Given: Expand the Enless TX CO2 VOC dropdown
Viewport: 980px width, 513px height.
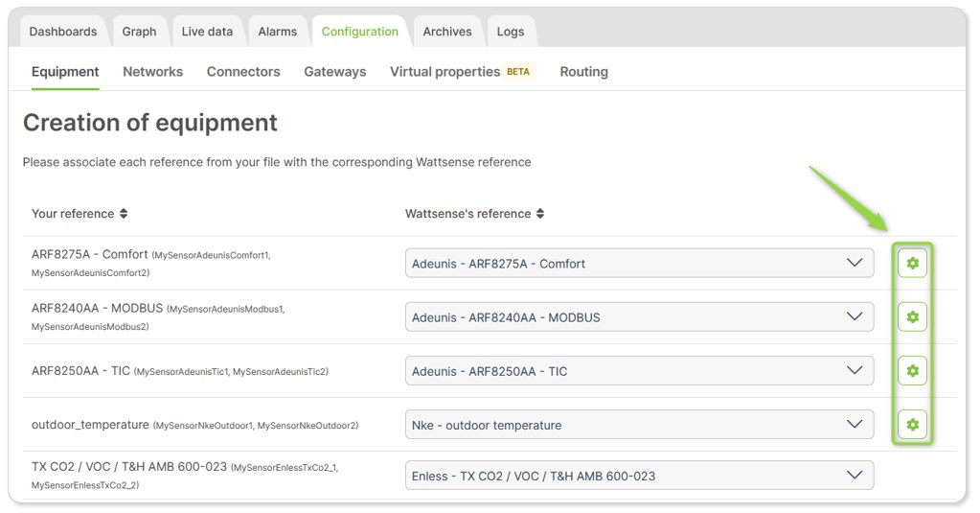Looking at the screenshot, I should (x=639, y=477).
